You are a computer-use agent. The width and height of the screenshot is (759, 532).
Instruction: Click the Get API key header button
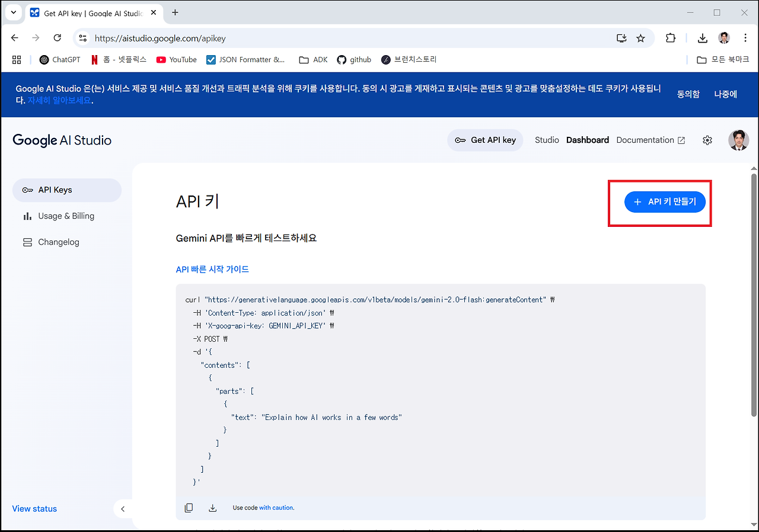click(485, 140)
